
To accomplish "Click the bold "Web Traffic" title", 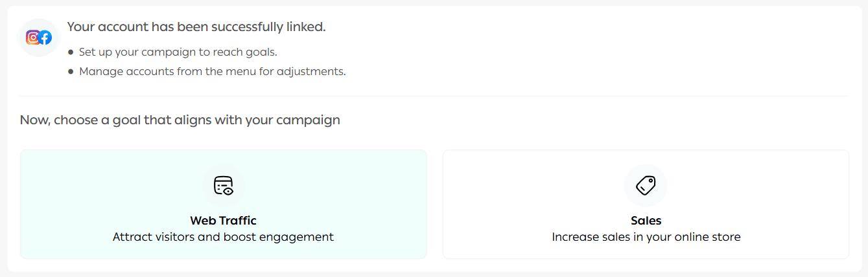I will 224,221.
